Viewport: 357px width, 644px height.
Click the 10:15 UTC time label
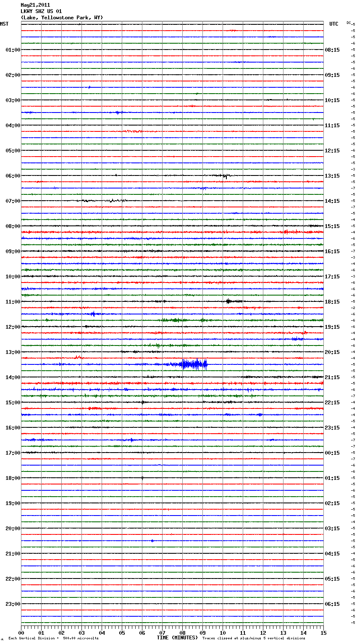pyautogui.click(x=332, y=100)
